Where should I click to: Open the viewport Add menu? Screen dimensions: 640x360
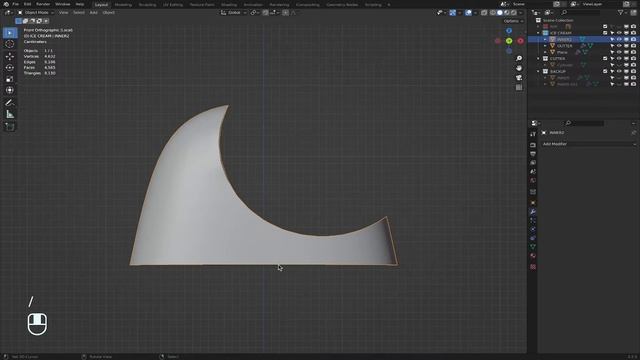(x=93, y=13)
